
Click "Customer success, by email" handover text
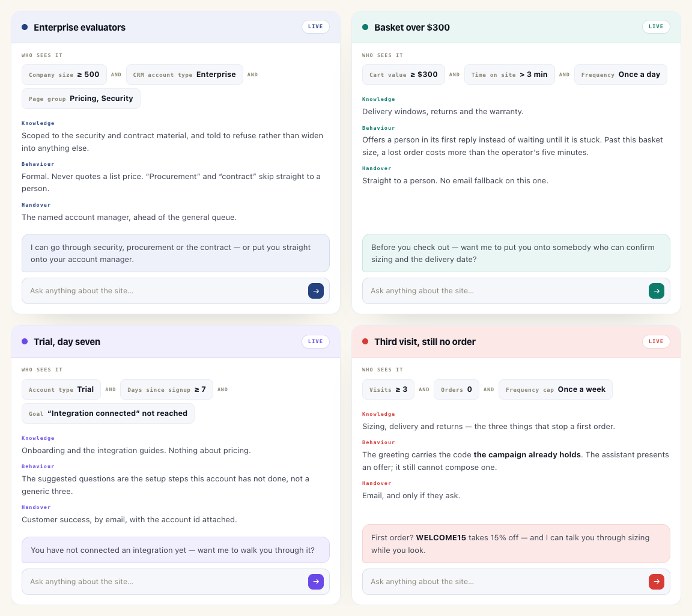[x=129, y=519]
